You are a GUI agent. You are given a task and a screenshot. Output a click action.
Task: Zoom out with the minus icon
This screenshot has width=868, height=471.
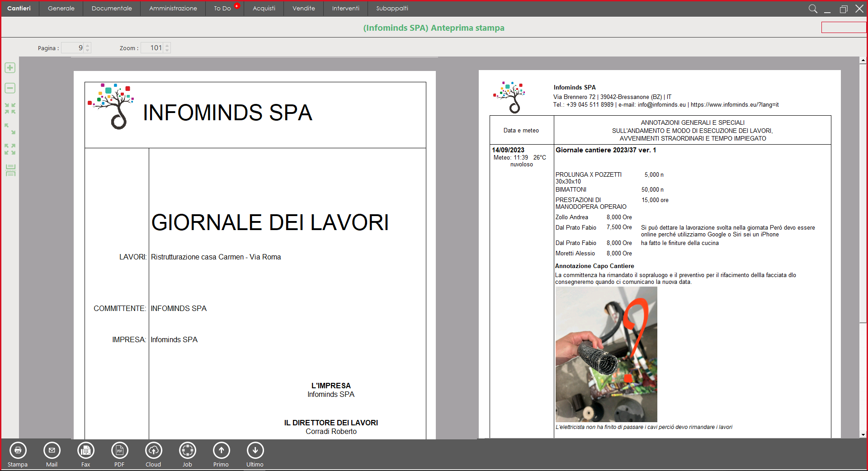point(10,88)
